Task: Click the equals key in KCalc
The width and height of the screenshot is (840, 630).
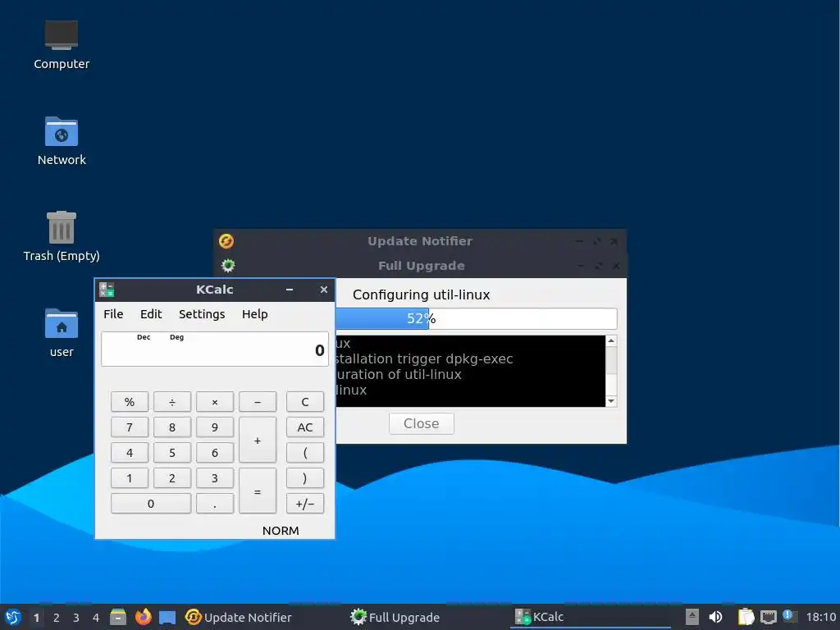Action: [x=257, y=491]
